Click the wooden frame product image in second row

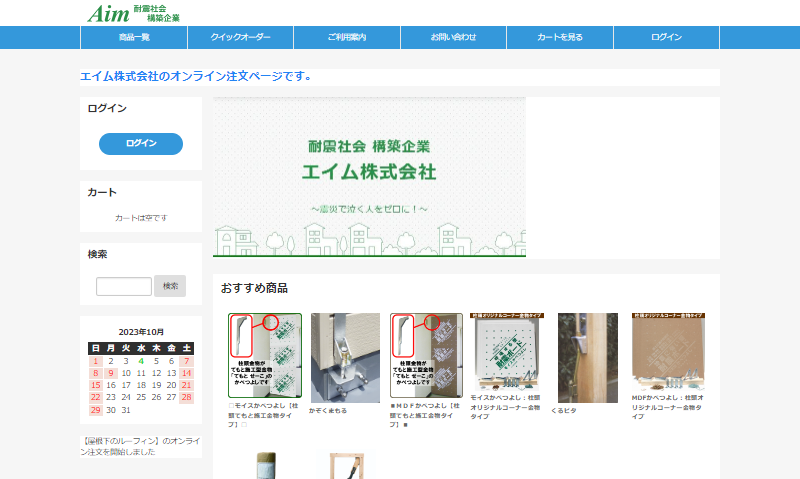click(347, 465)
